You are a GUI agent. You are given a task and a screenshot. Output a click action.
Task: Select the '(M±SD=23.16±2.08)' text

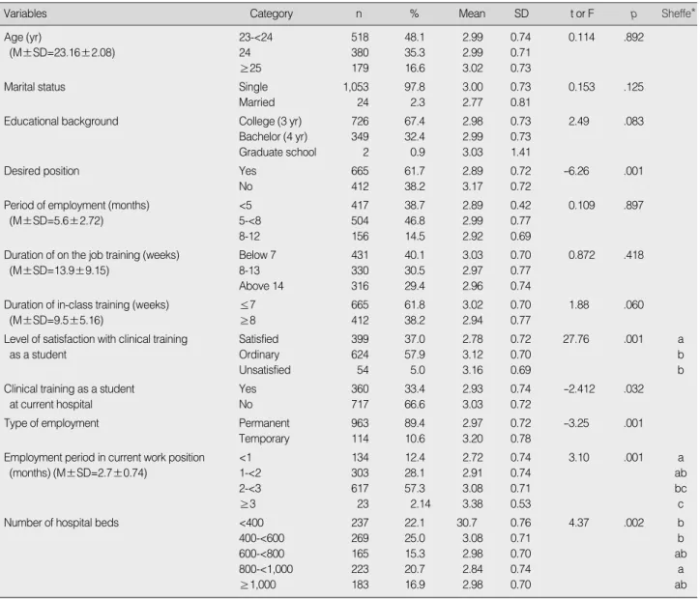(x=62, y=52)
